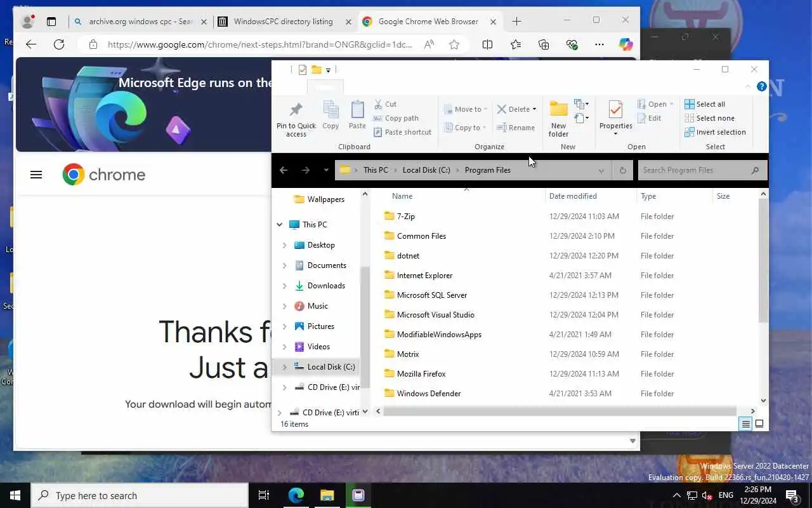Click the Edge browser back arrow
The width and height of the screenshot is (812, 508).
pyautogui.click(x=31, y=44)
